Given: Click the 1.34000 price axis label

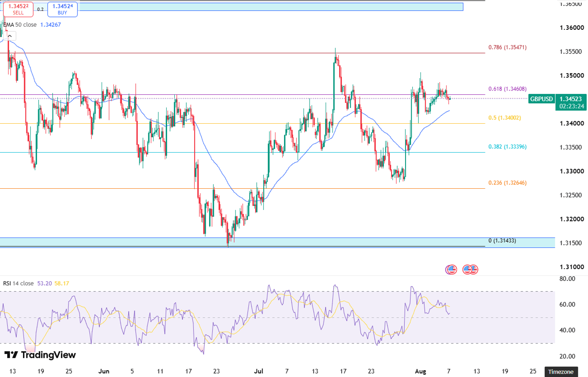Looking at the screenshot, I should 572,123.
